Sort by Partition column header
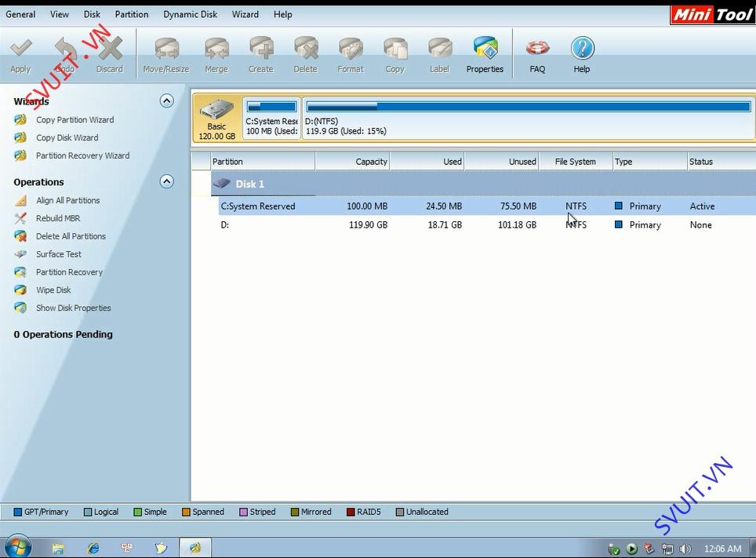The height and width of the screenshot is (558, 756). [x=264, y=162]
